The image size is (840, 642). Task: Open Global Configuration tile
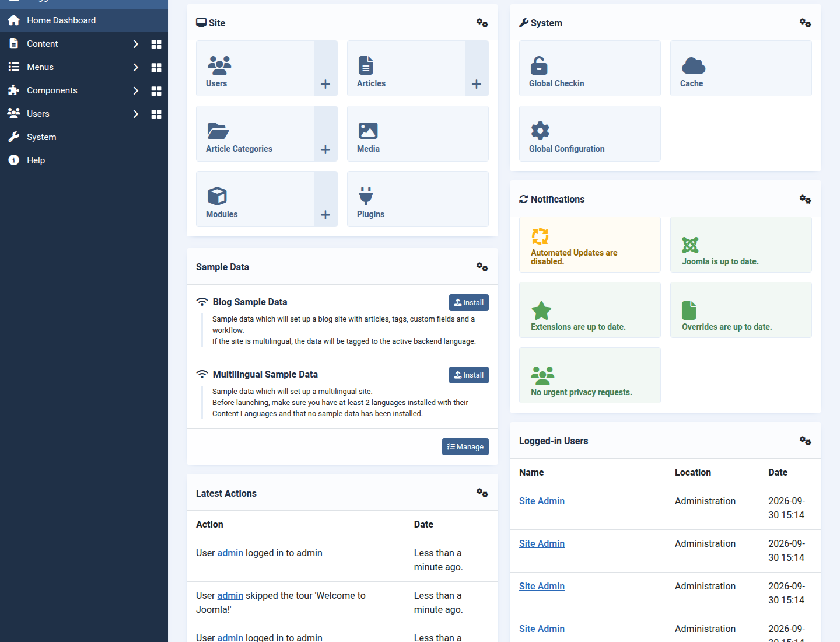click(x=590, y=134)
